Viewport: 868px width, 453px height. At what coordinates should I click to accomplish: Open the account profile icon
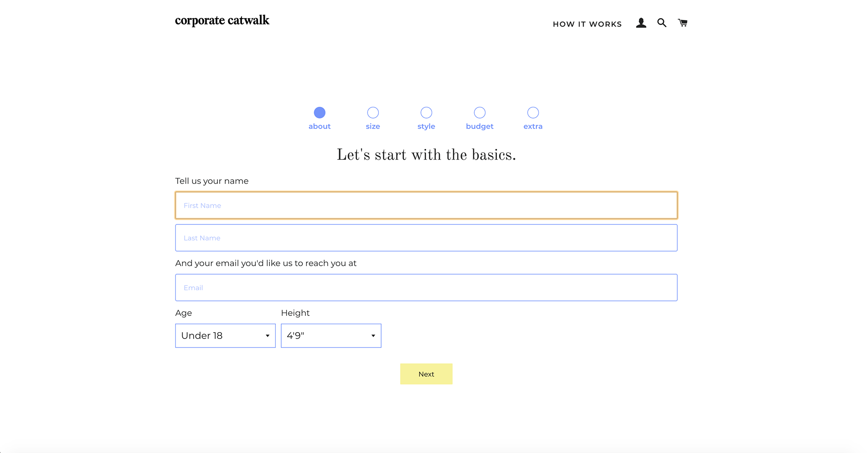[641, 23]
